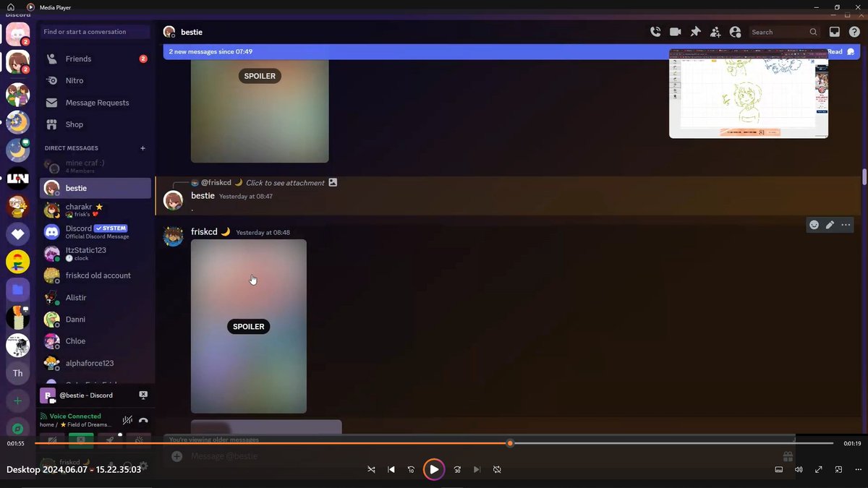Open the mine craf :) group chat
Viewport: 868px width, 488px height.
point(95,166)
